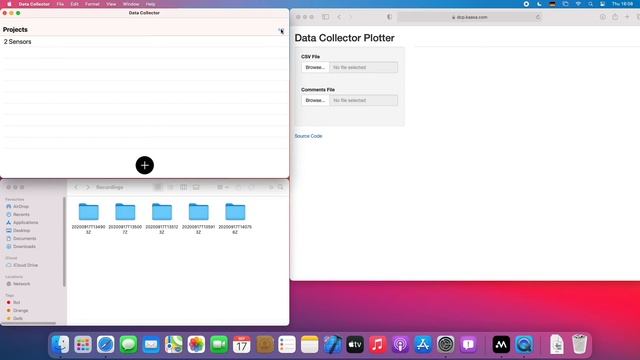Open the File menu

pos(60,4)
